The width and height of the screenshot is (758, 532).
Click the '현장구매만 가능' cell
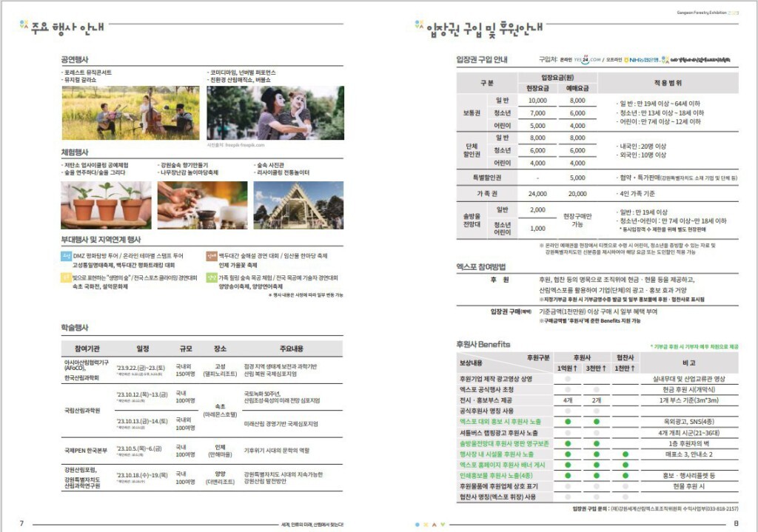point(577,220)
